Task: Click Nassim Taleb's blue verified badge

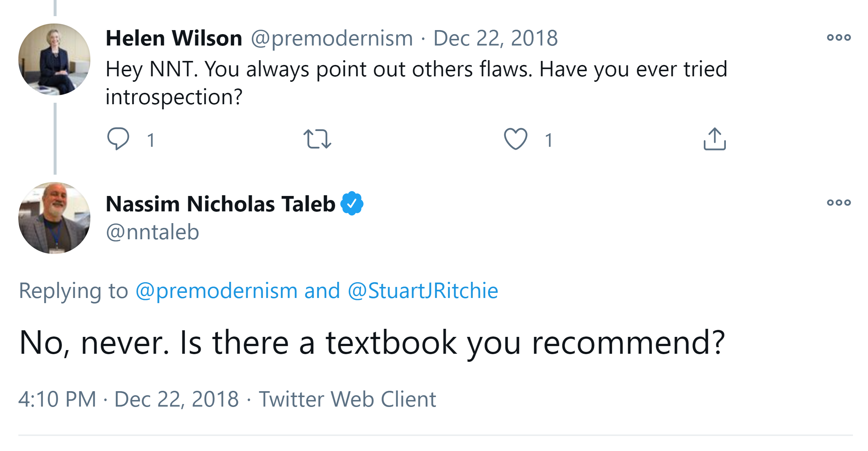Action: 352,203
